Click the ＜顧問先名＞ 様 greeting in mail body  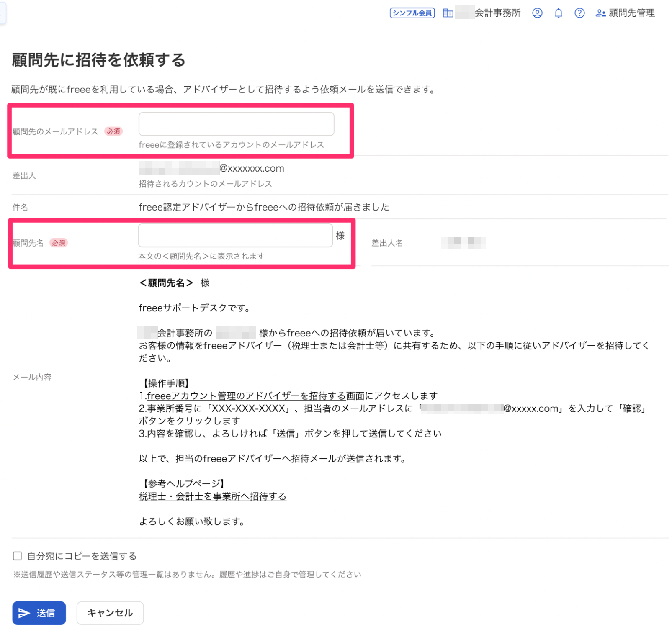coord(174,283)
